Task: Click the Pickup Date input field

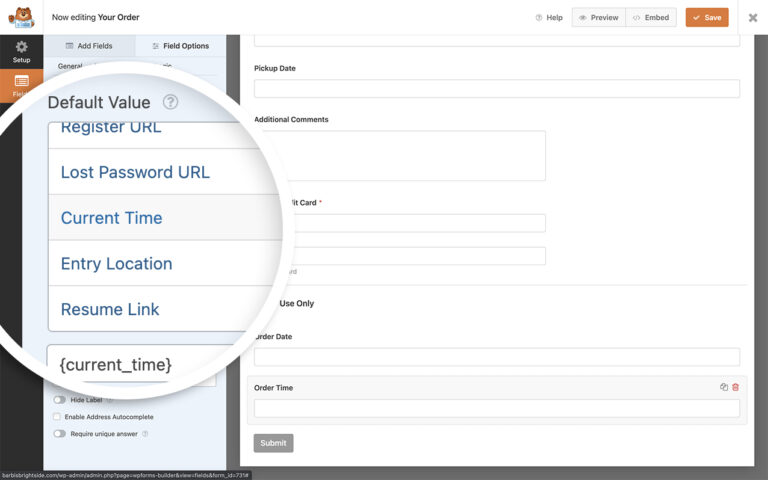Action: tap(497, 89)
